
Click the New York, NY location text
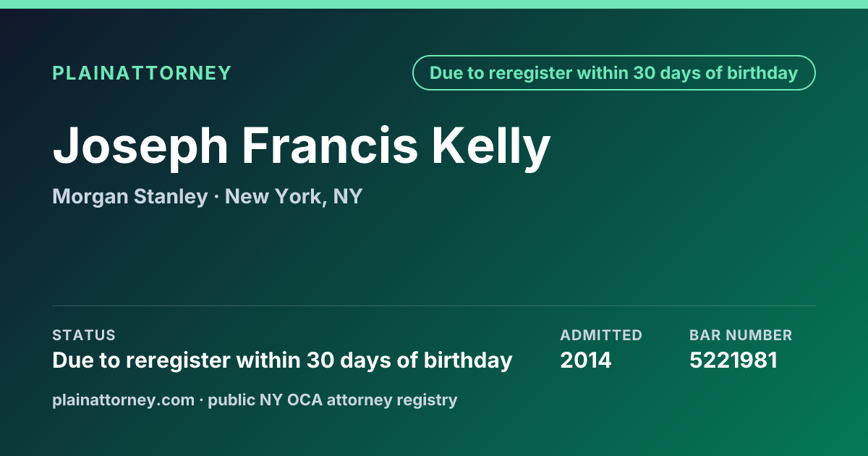point(294,196)
